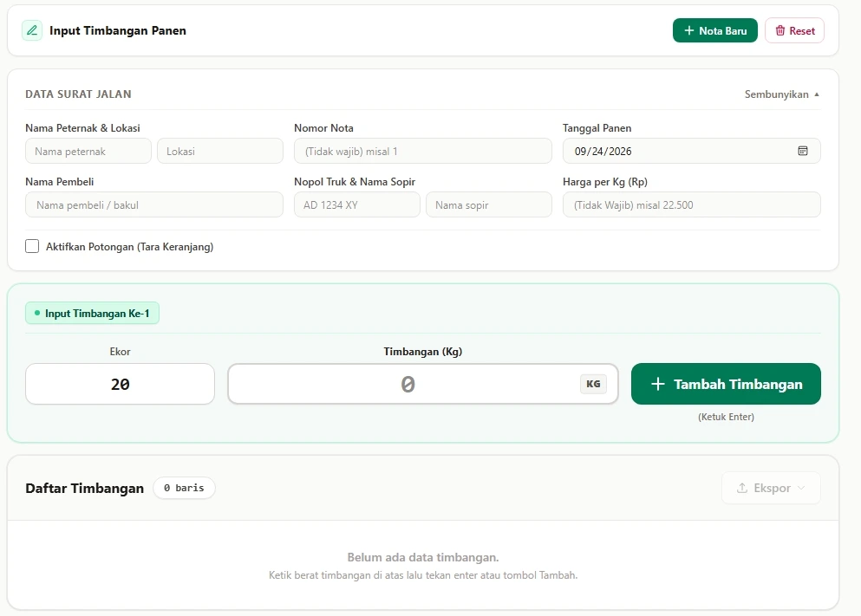The width and height of the screenshot is (861, 616).
Task: Click the Nopol Truk & Nama Sopir label
Action: [x=354, y=182]
